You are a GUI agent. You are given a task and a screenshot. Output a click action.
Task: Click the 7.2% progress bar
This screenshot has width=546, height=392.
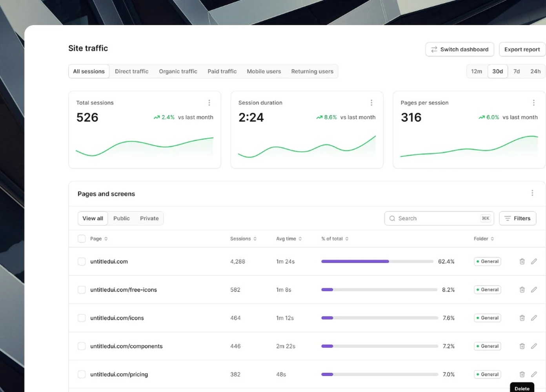380,346
